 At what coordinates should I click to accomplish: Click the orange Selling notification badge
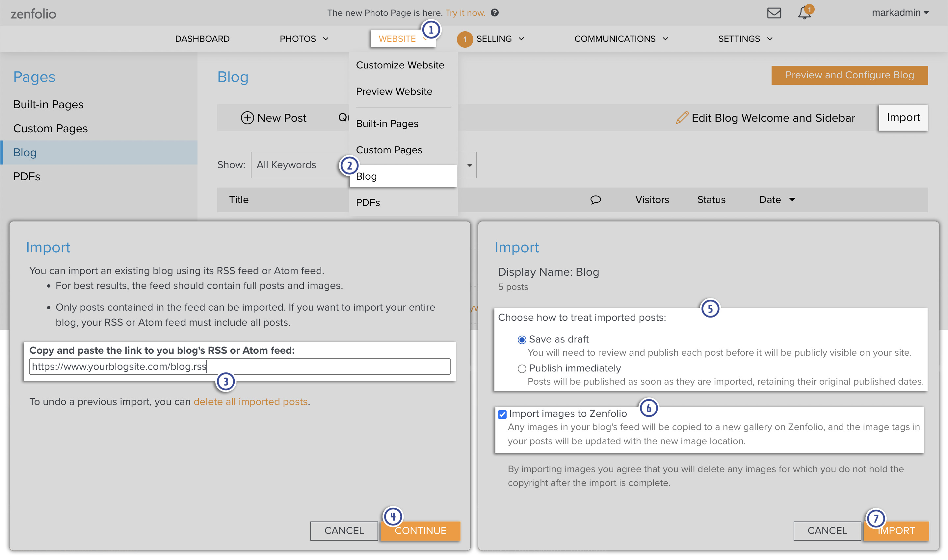(465, 39)
